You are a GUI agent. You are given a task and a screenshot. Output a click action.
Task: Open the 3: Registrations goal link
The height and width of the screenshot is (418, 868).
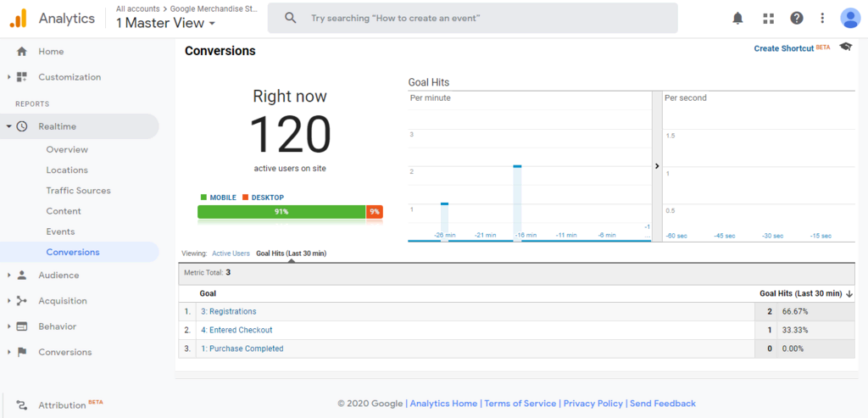(x=228, y=312)
